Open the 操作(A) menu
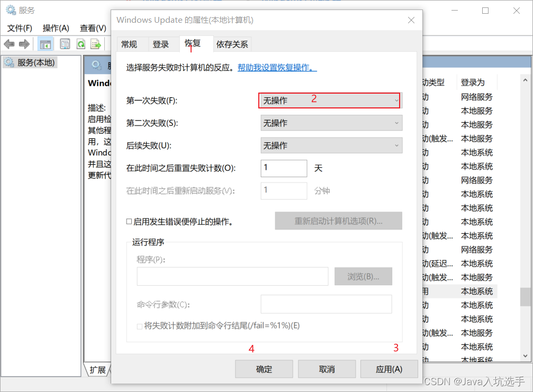This screenshot has width=533, height=392. tap(56, 28)
